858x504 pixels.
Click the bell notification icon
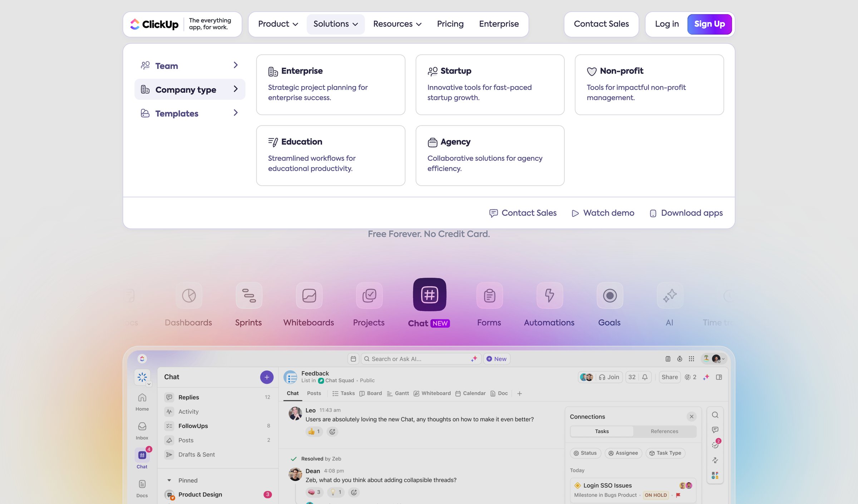pos(645,377)
